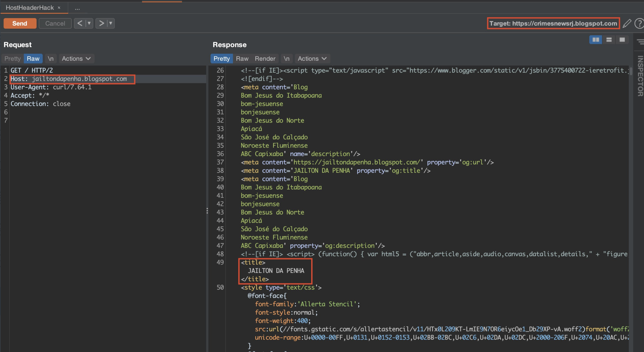Open the new tab ellipsis tab
The width and height of the screenshot is (644, 352).
(77, 8)
